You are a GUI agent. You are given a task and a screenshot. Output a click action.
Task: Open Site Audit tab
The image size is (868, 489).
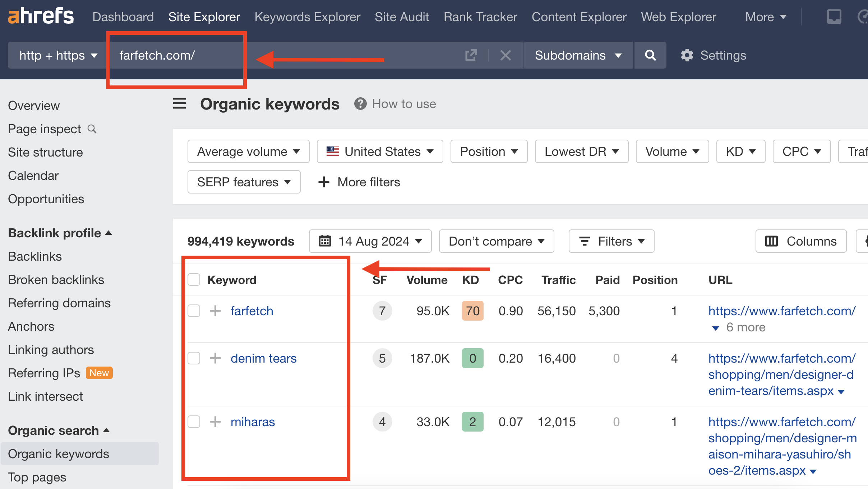coord(402,17)
